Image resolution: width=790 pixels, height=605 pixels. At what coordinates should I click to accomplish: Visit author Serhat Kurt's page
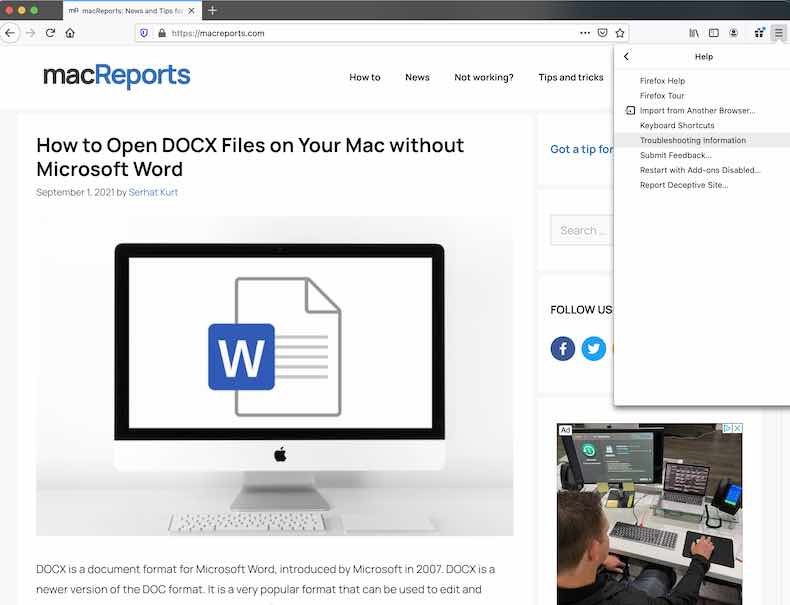[153, 192]
